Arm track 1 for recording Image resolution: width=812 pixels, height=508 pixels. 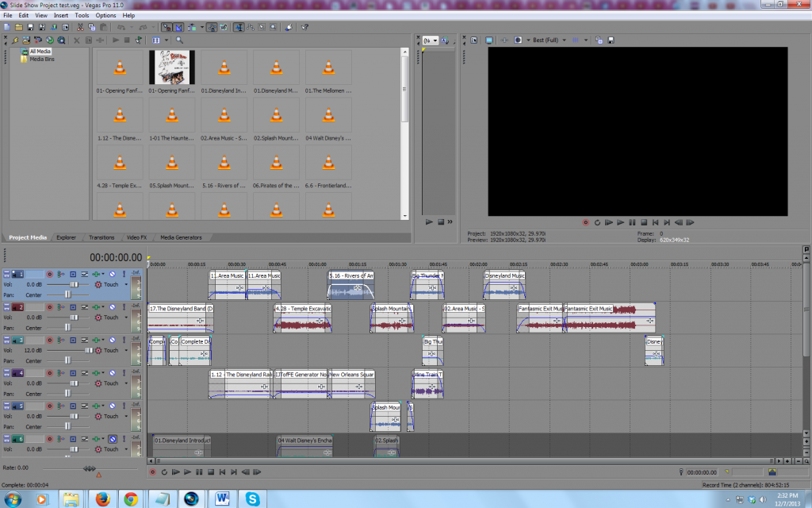(x=50, y=274)
